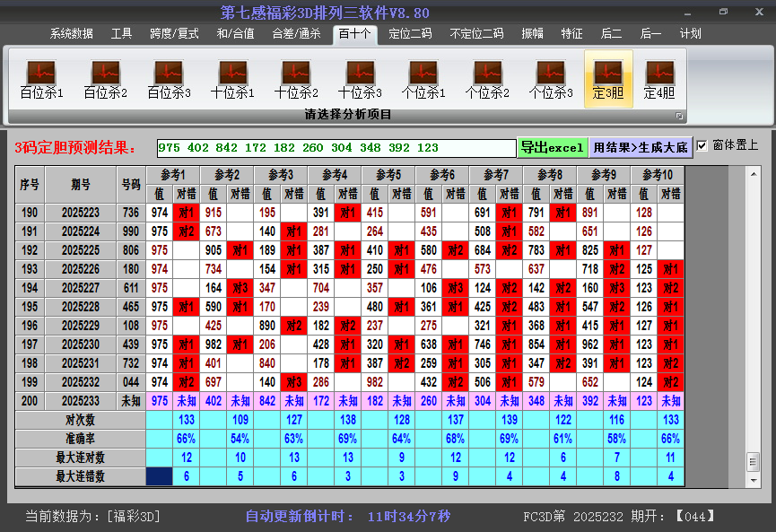Select the 百位杀2 analysis icon
Viewport: 776px width, 532px height.
pos(106,79)
